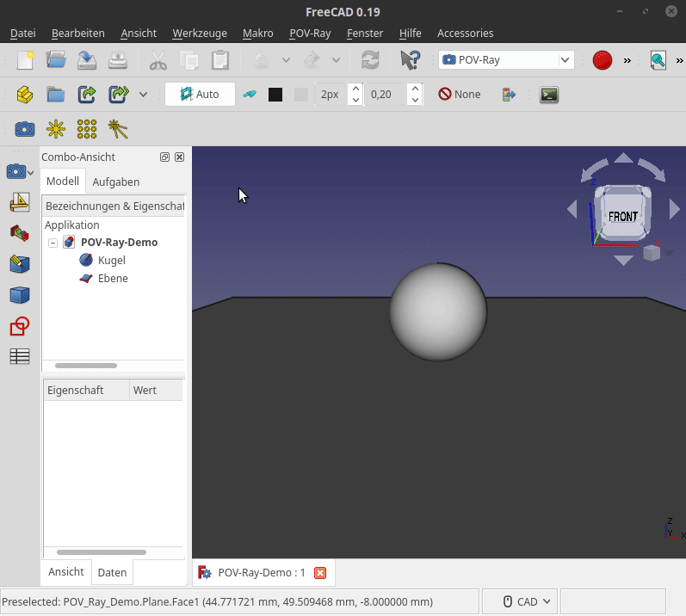Screen dimensions: 686x616
Task: Expand the hidden toolbar items after record button
Action: click(x=627, y=60)
